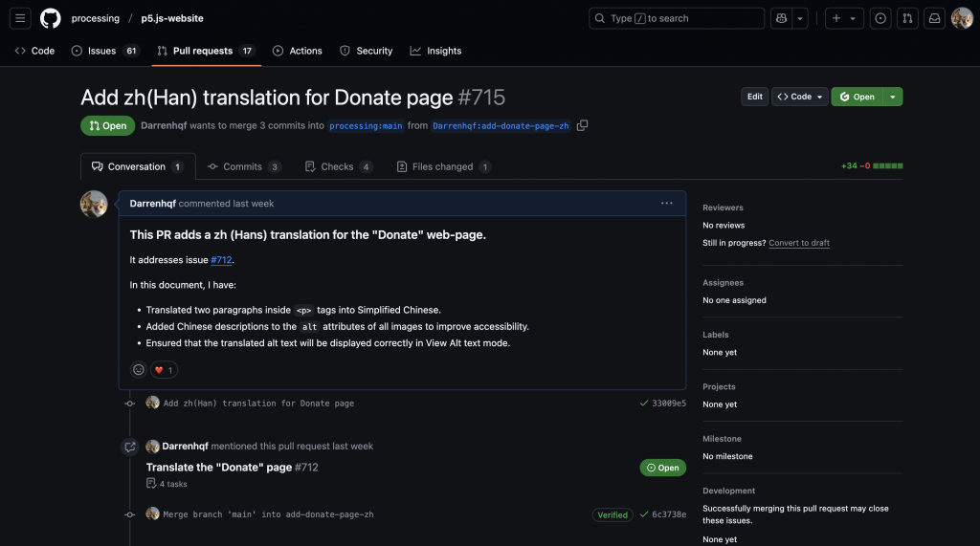980x546 pixels.
Task: Switch to the Issues tab
Action: (x=106, y=51)
